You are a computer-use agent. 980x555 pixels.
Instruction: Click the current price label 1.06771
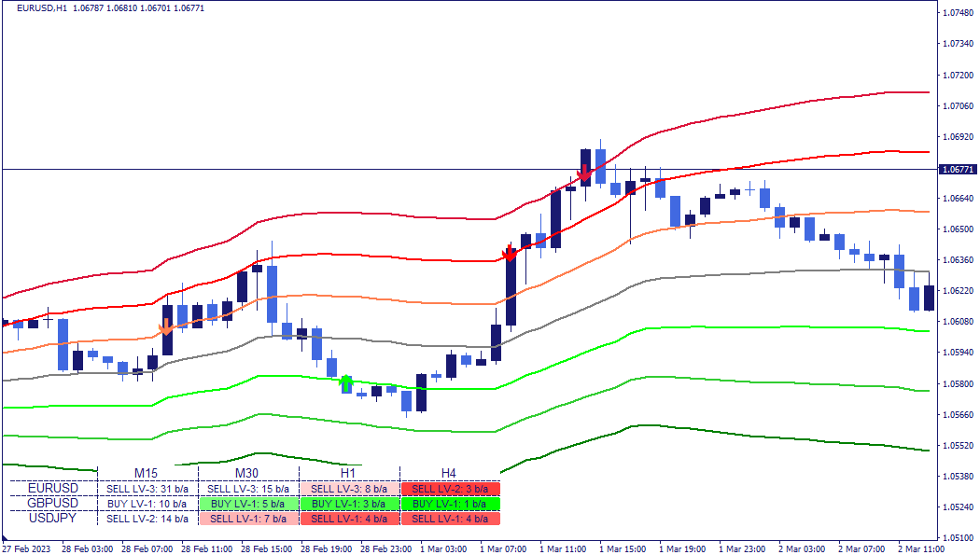(x=957, y=170)
